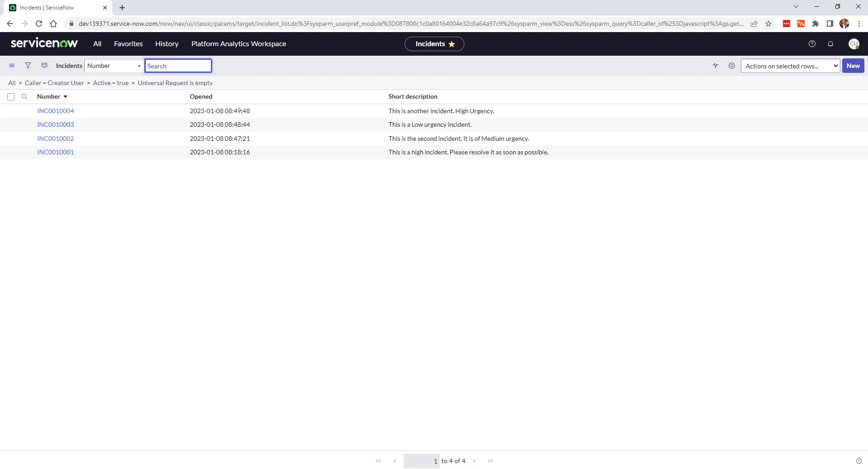This screenshot has width=868, height=469.
Task: Open the help question mark icon
Action: click(x=812, y=44)
